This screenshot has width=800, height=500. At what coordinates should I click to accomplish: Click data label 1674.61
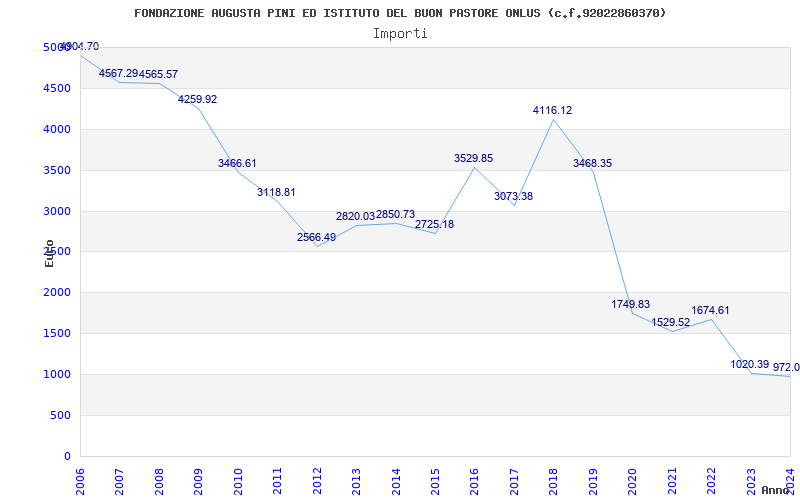coord(710,310)
